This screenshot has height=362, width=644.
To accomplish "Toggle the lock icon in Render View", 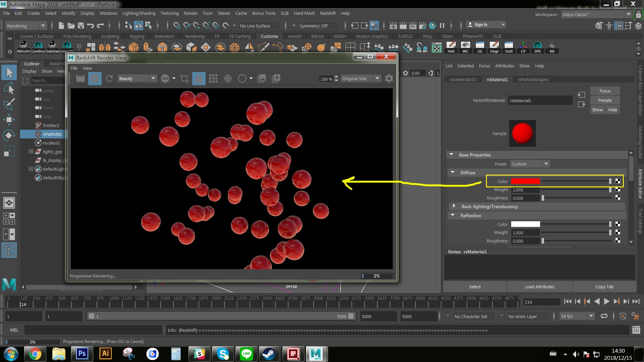I will (199, 78).
